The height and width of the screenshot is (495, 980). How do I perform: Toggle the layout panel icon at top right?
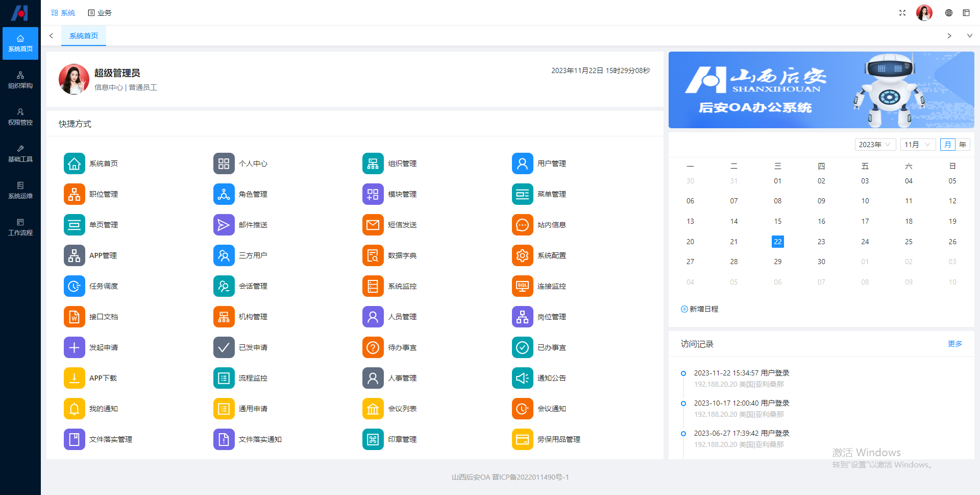[x=966, y=13]
